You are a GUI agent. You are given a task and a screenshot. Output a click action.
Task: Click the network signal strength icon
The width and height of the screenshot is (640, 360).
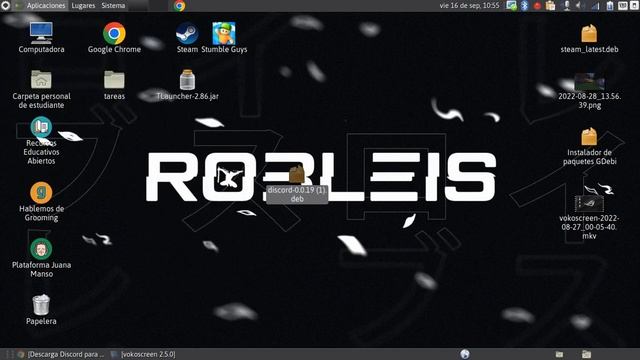click(596, 5)
